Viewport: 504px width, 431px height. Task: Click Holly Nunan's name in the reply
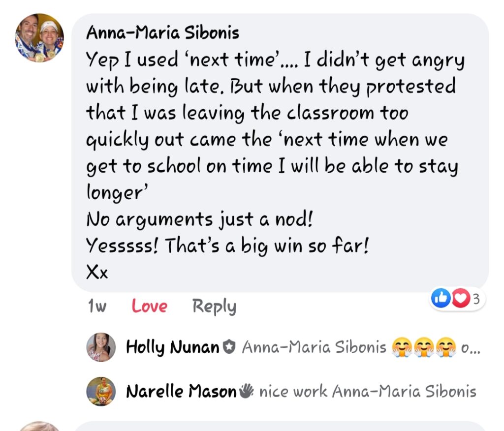pyautogui.click(x=172, y=347)
